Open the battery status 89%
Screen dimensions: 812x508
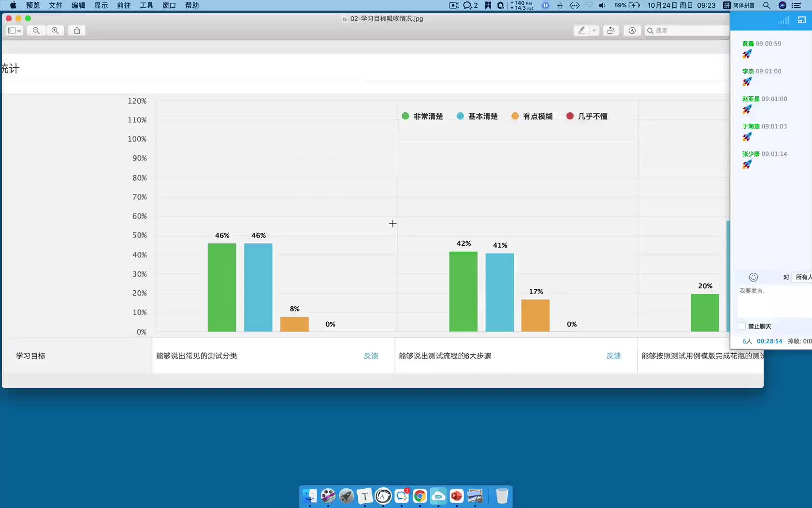click(627, 5)
